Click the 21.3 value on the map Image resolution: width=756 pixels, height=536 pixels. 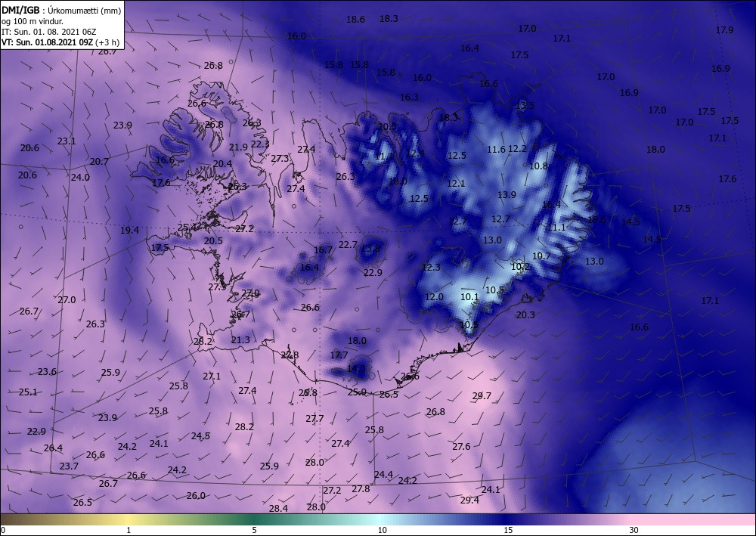click(240, 340)
